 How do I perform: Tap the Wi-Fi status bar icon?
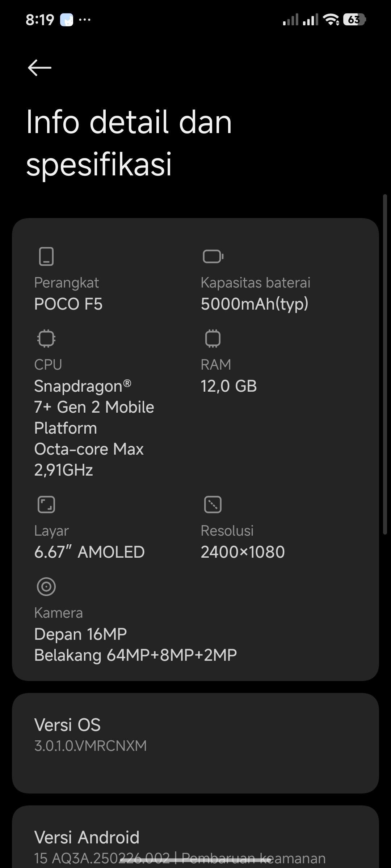331,20
